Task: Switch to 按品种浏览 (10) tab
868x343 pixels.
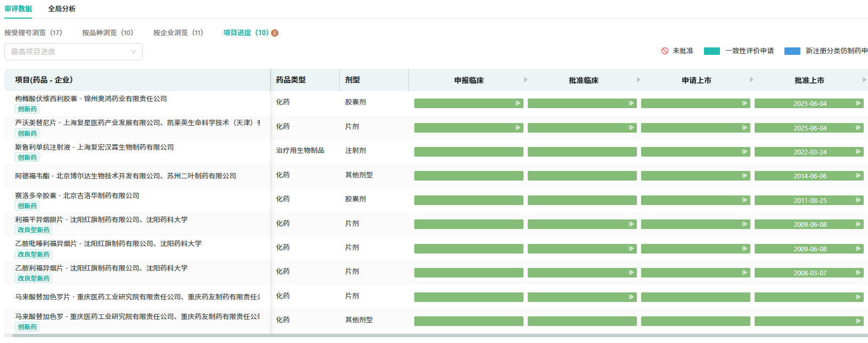Action: [108, 33]
